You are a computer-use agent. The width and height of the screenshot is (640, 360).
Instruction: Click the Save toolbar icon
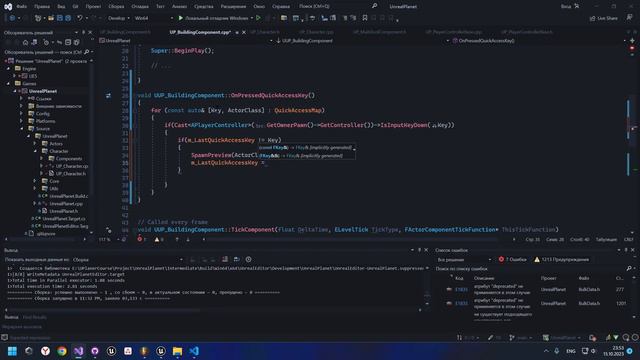click(60, 18)
